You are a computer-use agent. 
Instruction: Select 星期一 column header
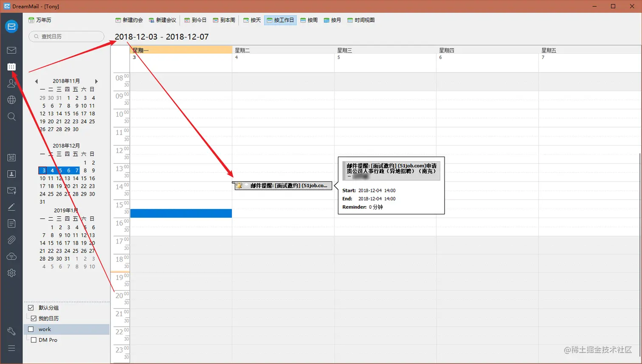(181, 50)
